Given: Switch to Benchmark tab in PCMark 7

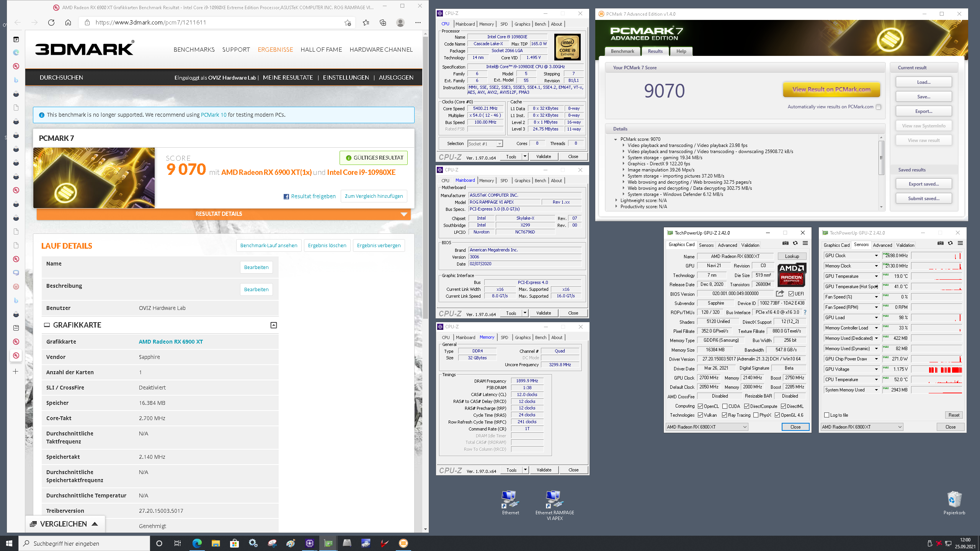Looking at the screenshot, I should tap(622, 51).
